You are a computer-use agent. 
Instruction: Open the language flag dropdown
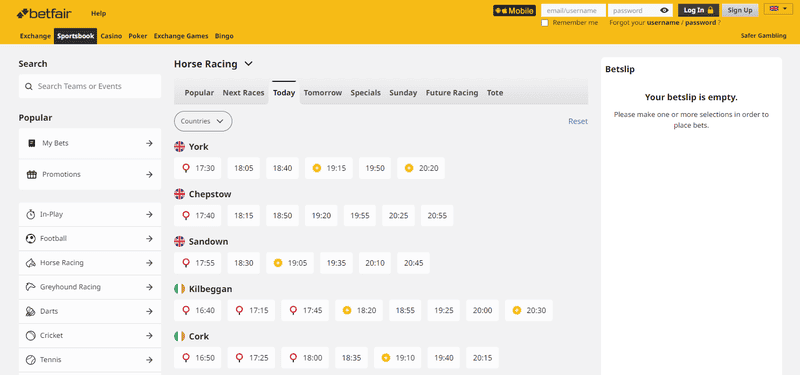pyautogui.click(x=778, y=9)
